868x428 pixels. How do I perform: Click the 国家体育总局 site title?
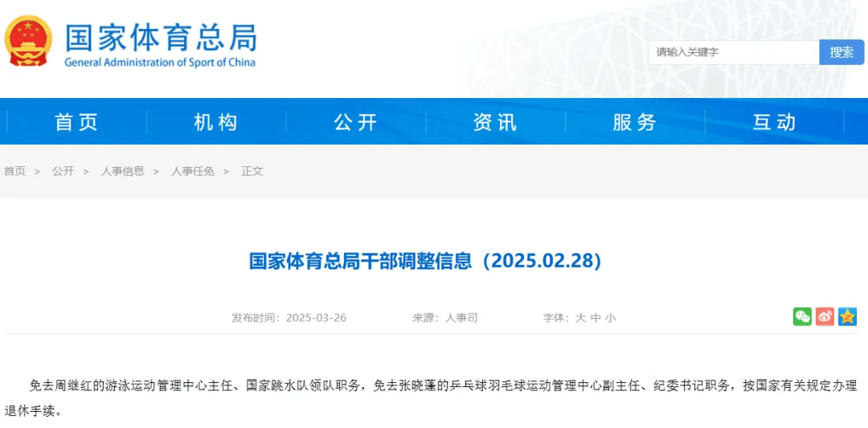pyautogui.click(x=161, y=37)
